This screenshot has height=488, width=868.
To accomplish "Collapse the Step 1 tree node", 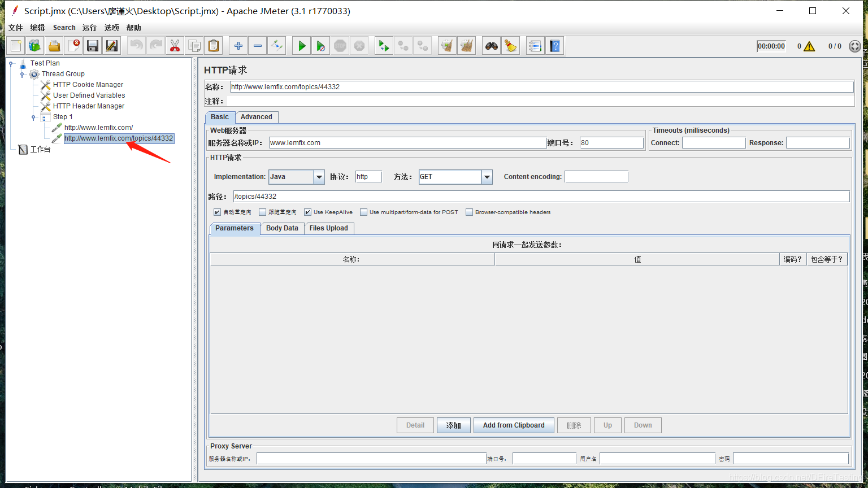I will point(33,117).
